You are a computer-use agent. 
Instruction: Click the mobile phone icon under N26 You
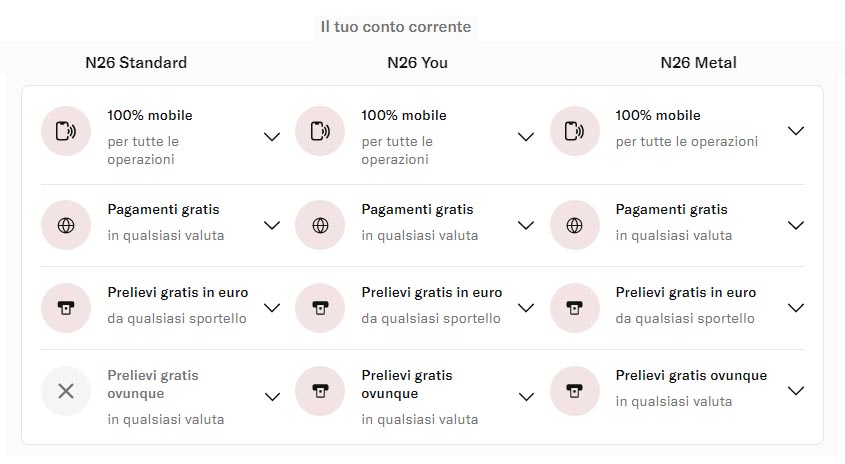point(320,131)
